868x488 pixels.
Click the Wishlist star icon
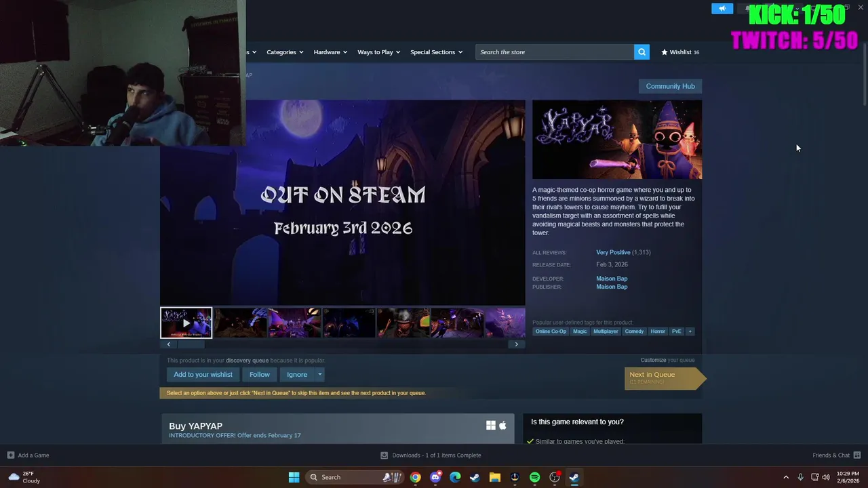coord(665,52)
